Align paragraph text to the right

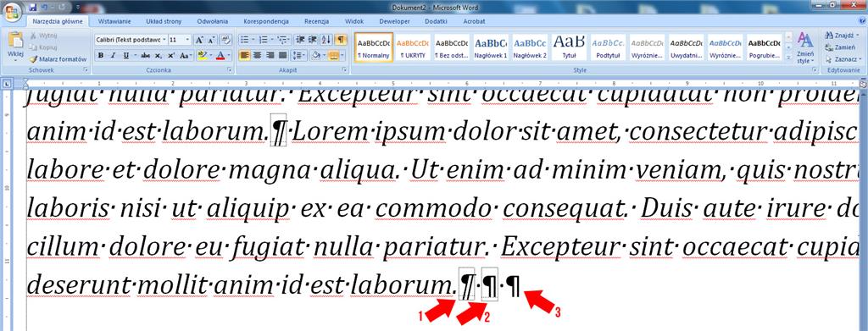(270, 55)
